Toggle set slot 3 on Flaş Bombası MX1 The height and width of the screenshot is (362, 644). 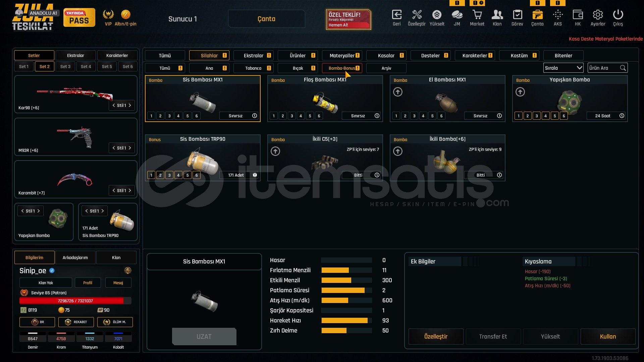[292, 116]
